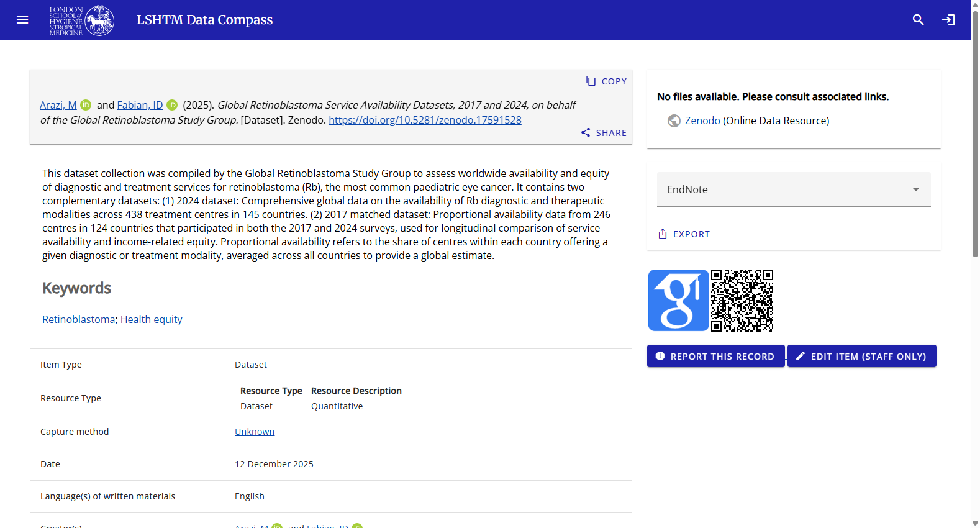Select 'No files available' notice text
This screenshot has width=980, height=528.
[x=773, y=96]
